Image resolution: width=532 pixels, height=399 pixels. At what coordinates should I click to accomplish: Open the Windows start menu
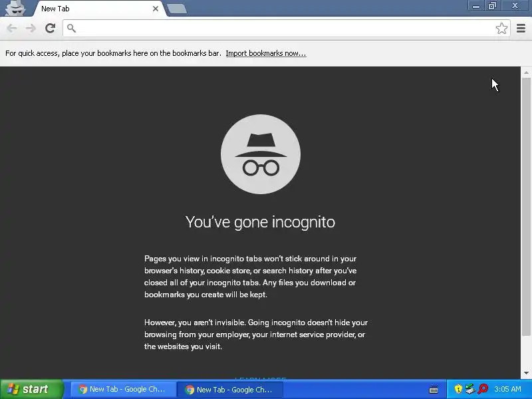pyautogui.click(x=32, y=389)
